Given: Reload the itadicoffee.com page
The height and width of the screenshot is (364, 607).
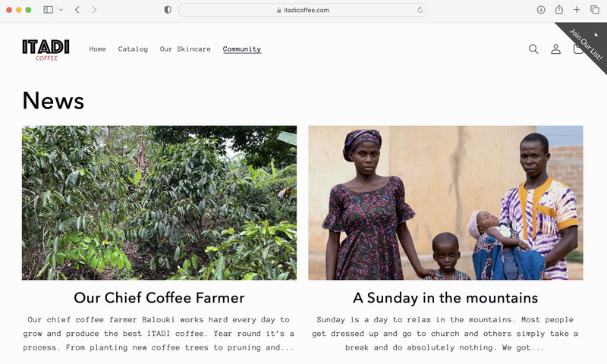Looking at the screenshot, I should click(420, 10).
